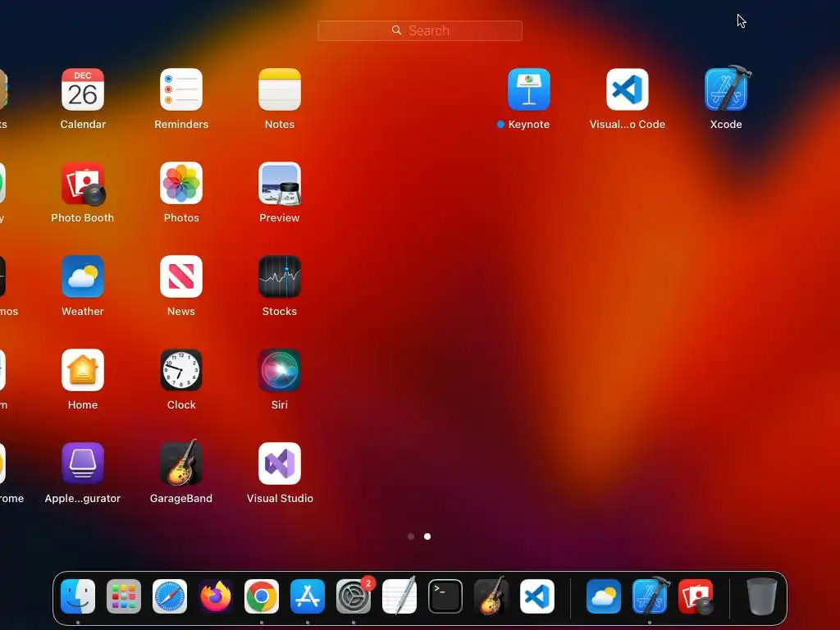Click Xcode icon in the Dock
The height and width of the screenshot is (630, 840).
point(650,596)
